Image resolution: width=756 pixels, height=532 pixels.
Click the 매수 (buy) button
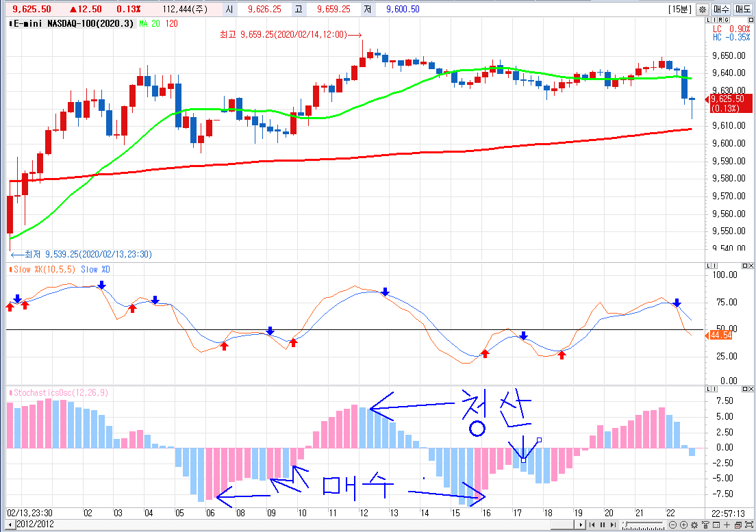[721, 10]
